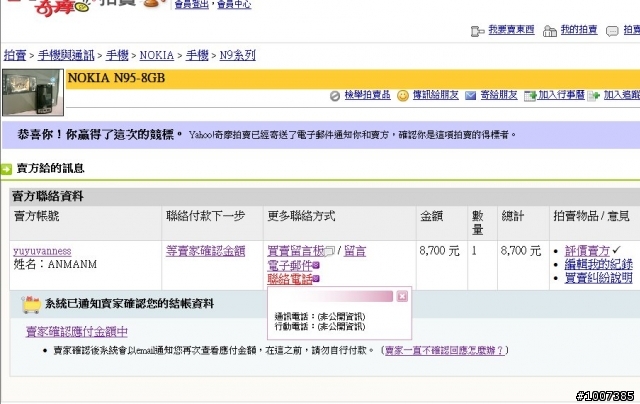Click 賣家確認應付金額中 link
This screenshot has width=640, height=404.
(77, 331)
